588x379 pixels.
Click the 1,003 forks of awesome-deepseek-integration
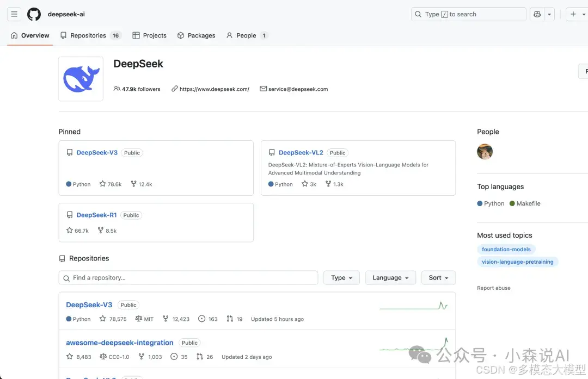(150, 357)
